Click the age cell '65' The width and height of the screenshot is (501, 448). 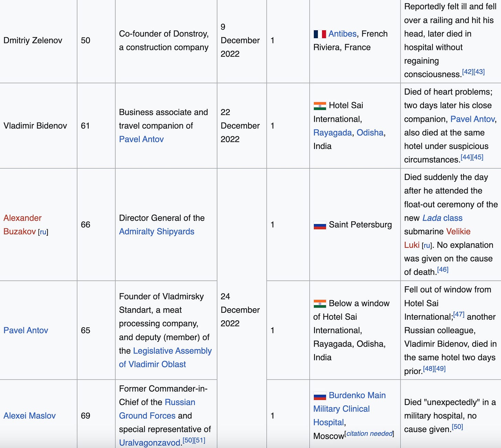[85, 330]
